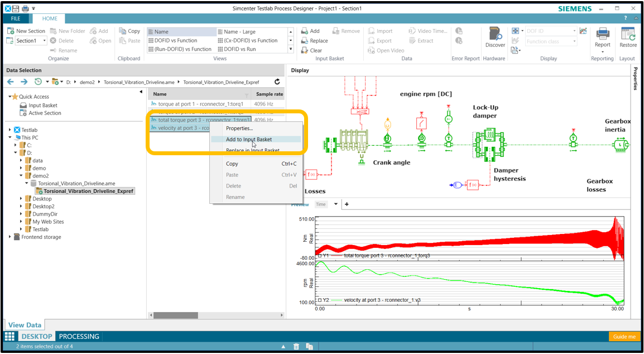644x354 pixels.
Task: Choose the (Run-DOFID) vs Function view
Action: pyautogui.click(x=180, y=49)
